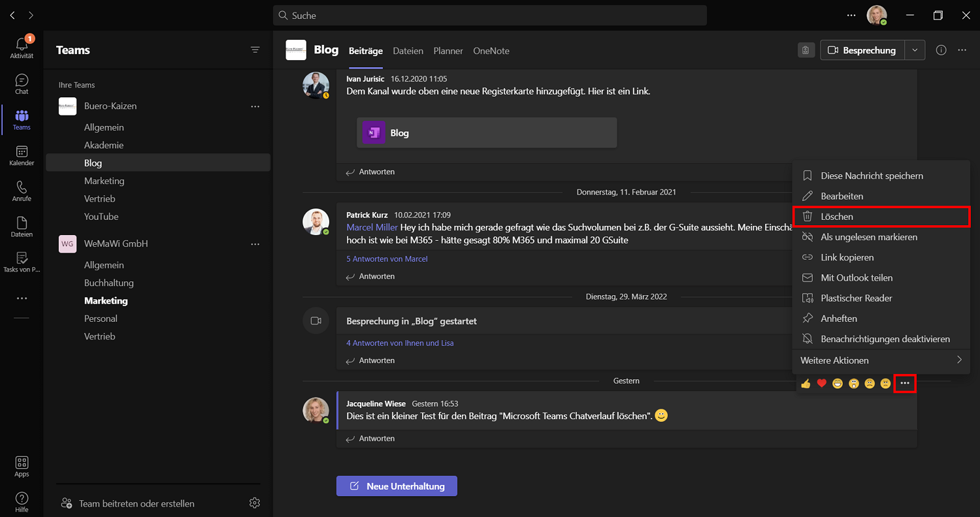The height and width of the screenshot is (517, 980).
Task: Click Patrick Kurz's avatar
Action: [x=316, y=222]
